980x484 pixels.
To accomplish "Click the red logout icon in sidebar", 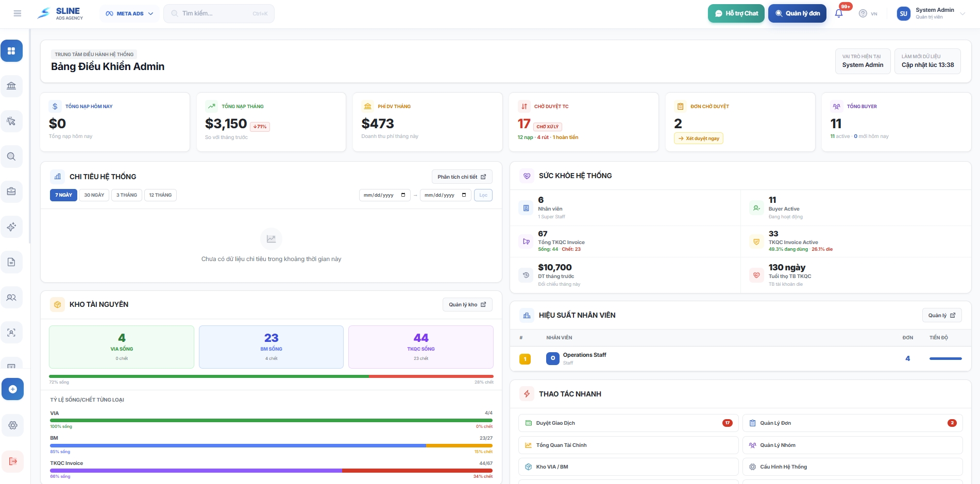I will [13, 461].
